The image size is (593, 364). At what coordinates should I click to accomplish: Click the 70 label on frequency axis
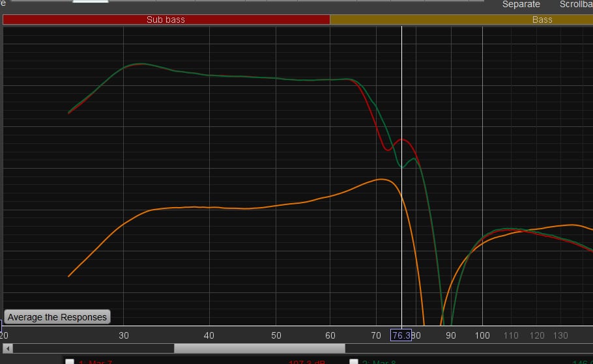coord(376,335)
